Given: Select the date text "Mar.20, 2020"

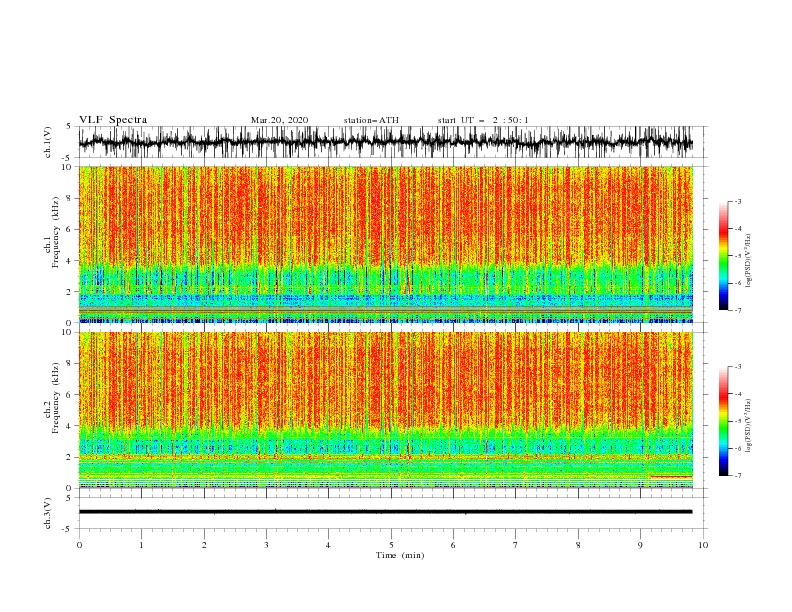Looking at the screenshot, I should [279, 120].
